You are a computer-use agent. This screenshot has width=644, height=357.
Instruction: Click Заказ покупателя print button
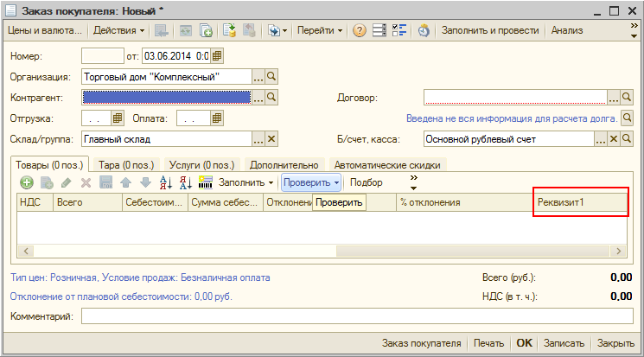pos(421,343)
